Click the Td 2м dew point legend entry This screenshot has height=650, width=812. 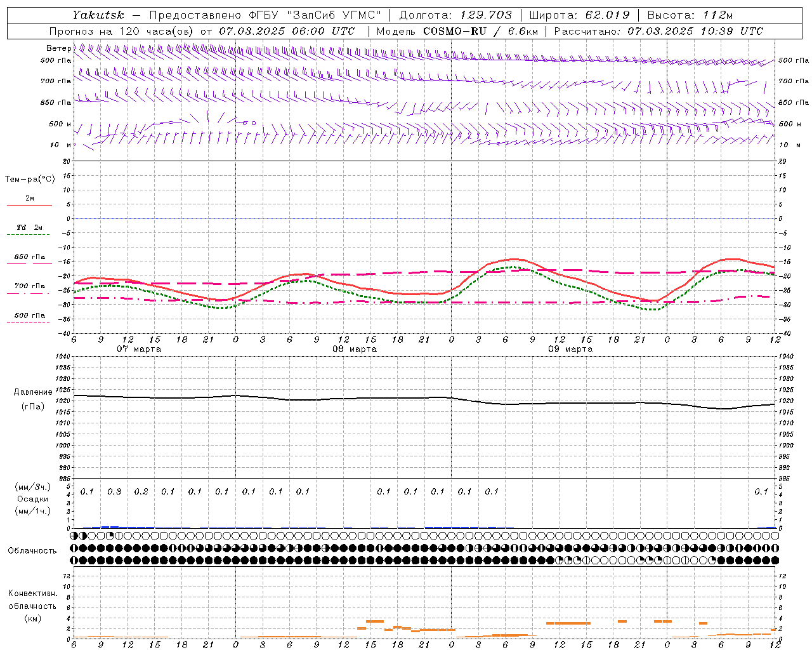[29, 227]
